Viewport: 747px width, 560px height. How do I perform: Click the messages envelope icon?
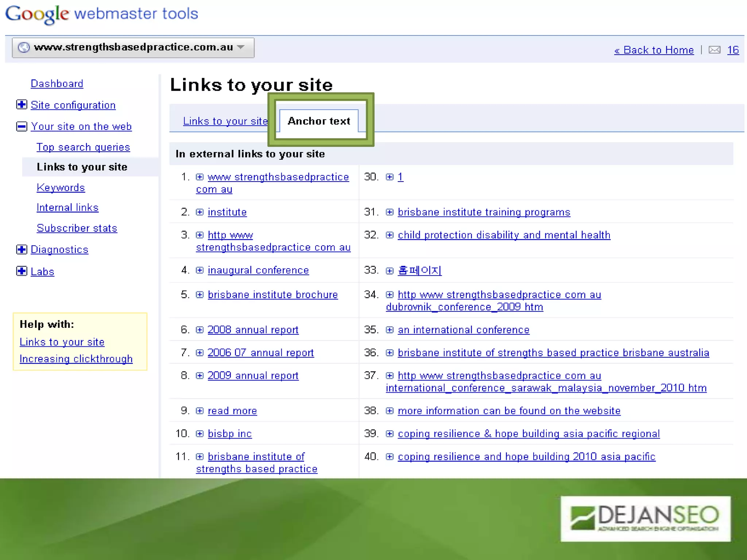(x=714, y=50)
